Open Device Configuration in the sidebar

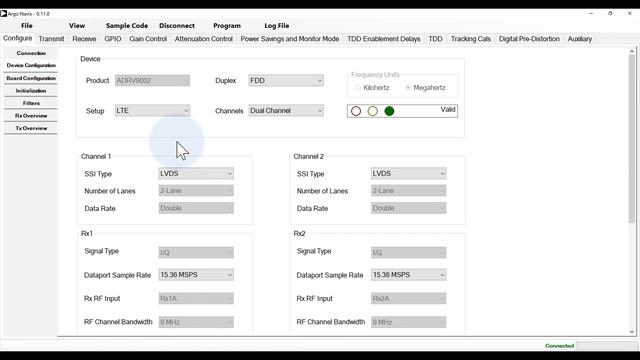pos(31,65)
